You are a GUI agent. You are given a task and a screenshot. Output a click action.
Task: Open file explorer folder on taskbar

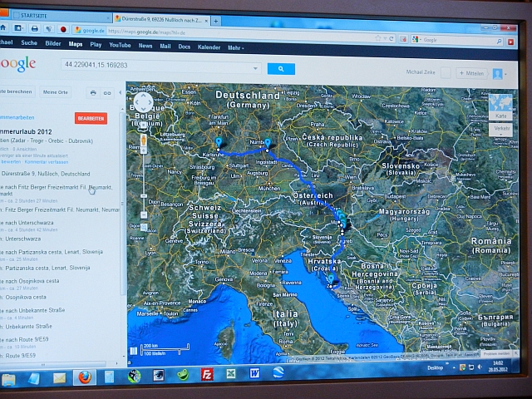[x=8, y=380]
